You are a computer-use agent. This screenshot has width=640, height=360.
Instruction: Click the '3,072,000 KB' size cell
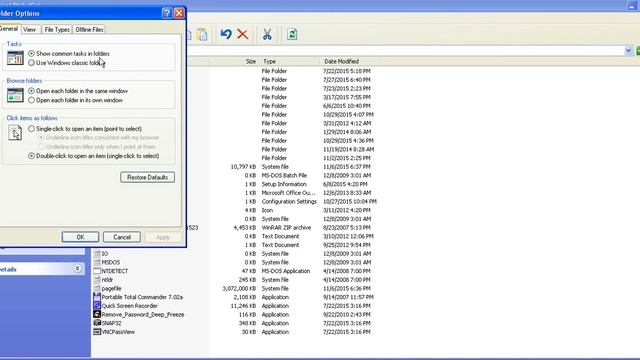(x=239, y=288)
